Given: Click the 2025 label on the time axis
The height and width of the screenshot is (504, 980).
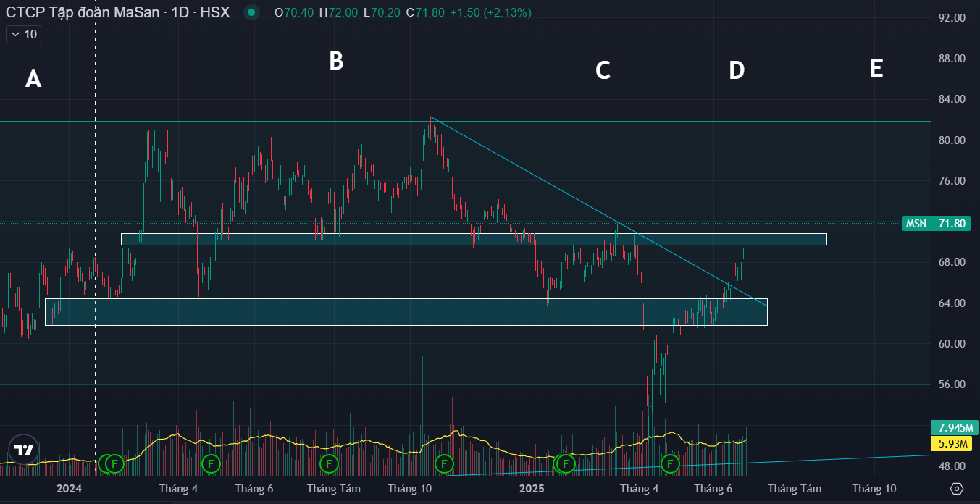Looking at the screenshot, I should click(x=532, y=489).
